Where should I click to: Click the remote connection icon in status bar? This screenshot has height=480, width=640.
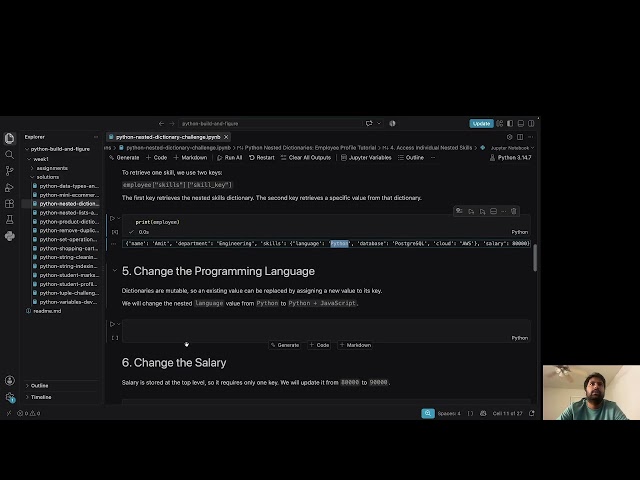(x=9, y=413)
